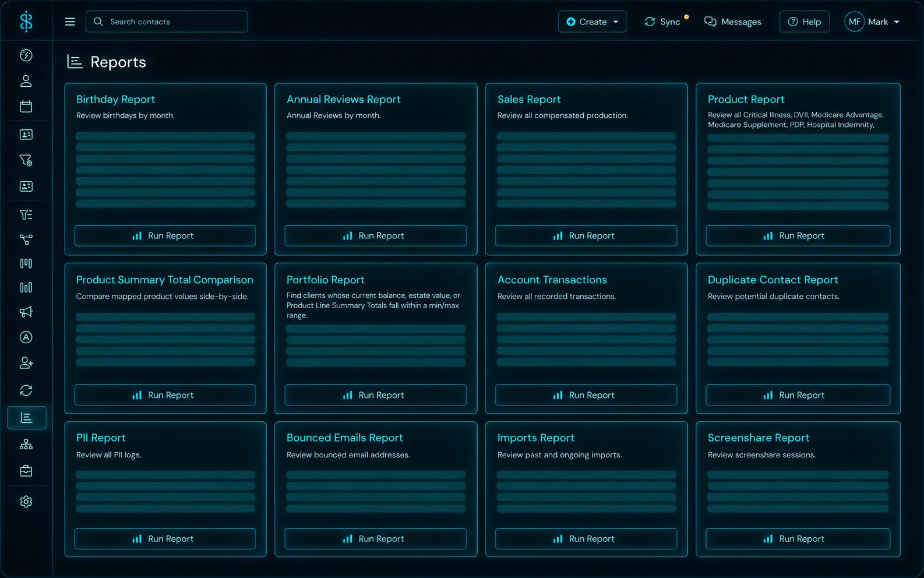The height and width of the screenshot is (578, 924).
Task: Focus the Search contacts field
Action: [167, 22]
